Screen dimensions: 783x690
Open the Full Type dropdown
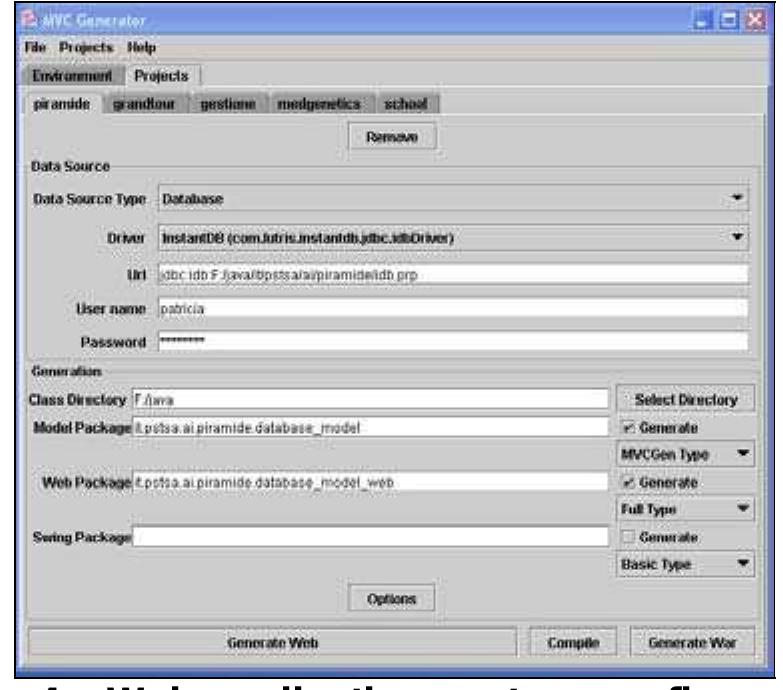click(x=686, y=509)
